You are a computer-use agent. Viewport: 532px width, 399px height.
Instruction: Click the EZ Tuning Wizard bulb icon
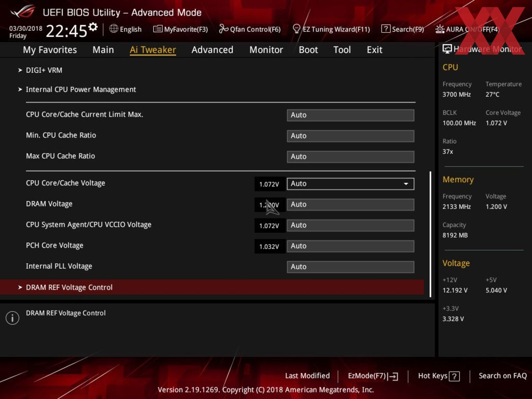pos(297,29)
